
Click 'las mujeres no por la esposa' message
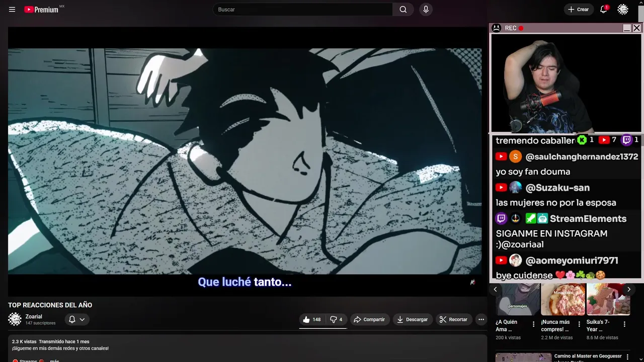click(x=556, y=203)
